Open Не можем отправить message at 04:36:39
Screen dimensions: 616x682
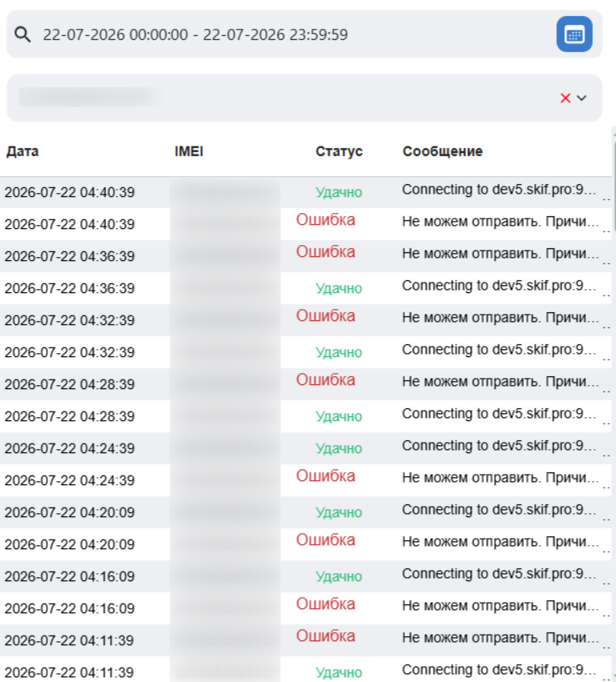[500, 254]
